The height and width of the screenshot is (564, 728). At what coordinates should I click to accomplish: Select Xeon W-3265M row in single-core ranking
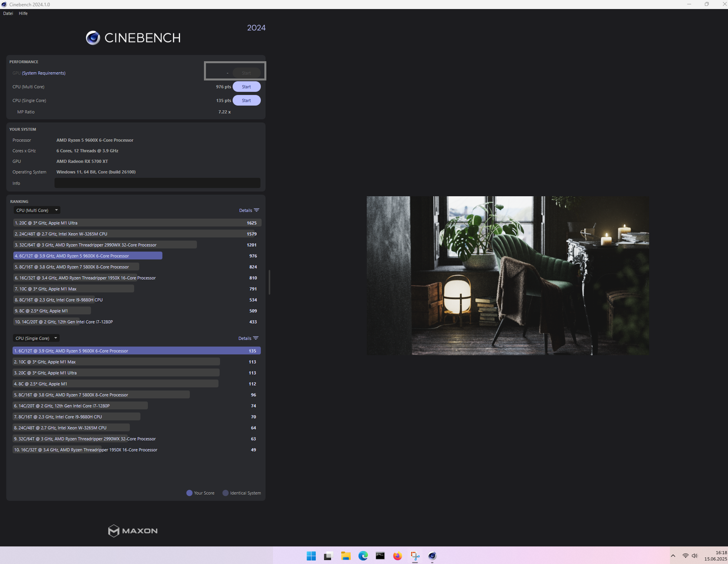[x=136, y=428]
